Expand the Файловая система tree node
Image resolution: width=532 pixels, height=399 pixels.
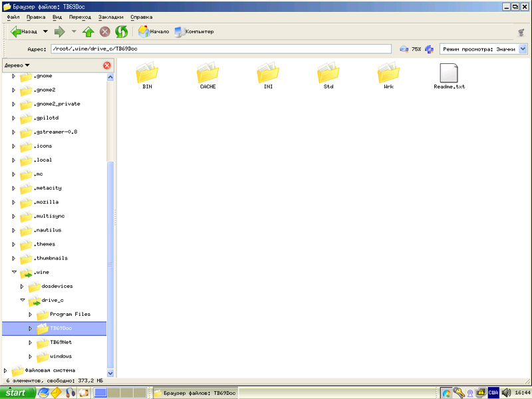click(x=5, y=370)
